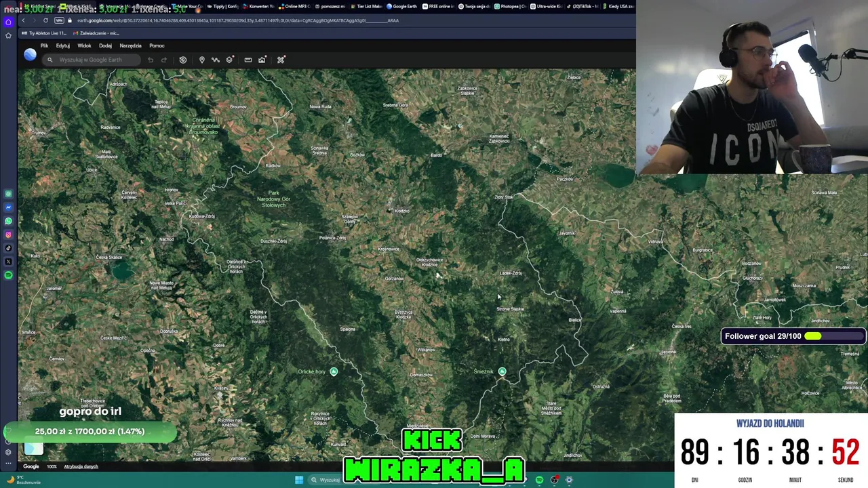Image resolution: width=868 pixels, height=488 pixels.
Task: Open WhatsApp in the browser sidebar
Action: 8,221
